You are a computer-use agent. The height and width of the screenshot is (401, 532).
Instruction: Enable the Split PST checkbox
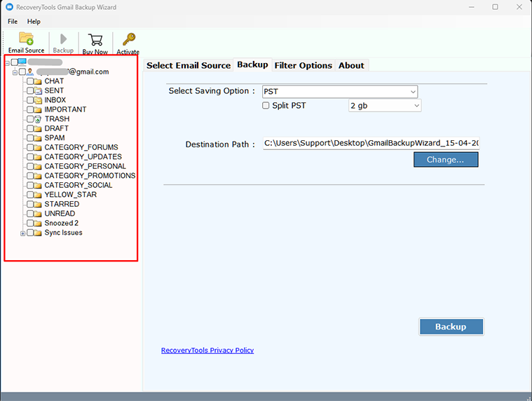[266, 106]
